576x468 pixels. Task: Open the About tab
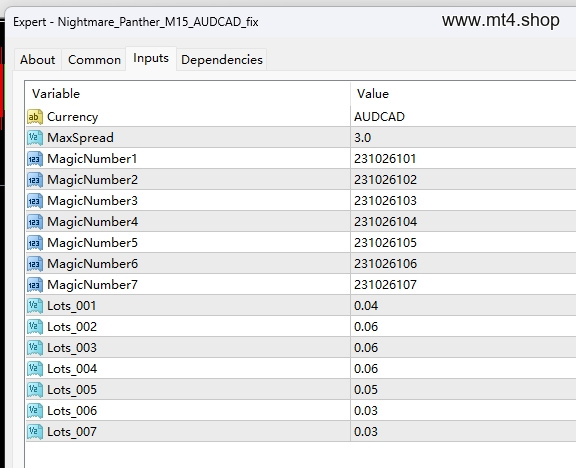click(37, 60)
